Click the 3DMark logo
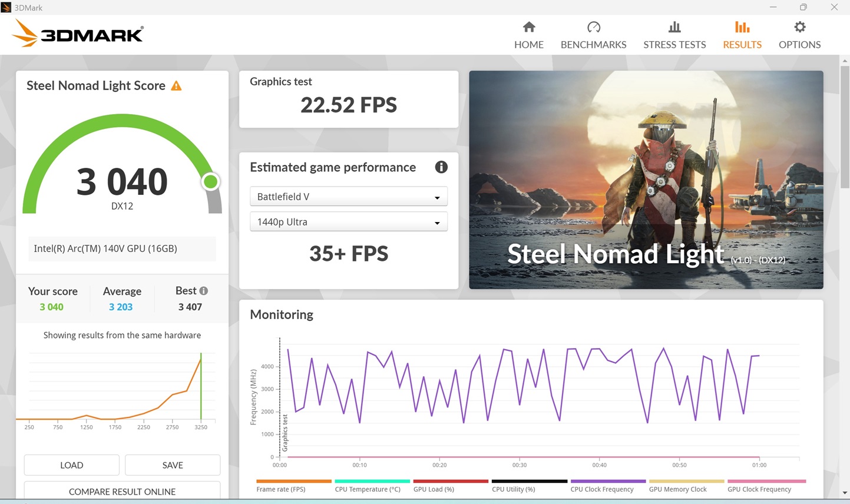This screenshot has width=850, height=504. 78,34
